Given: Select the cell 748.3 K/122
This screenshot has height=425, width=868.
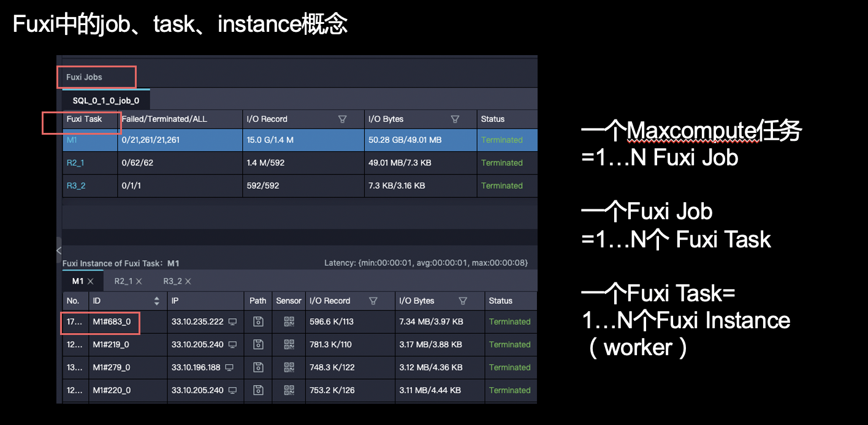Looking at the screenshot, I should (332, 367).
